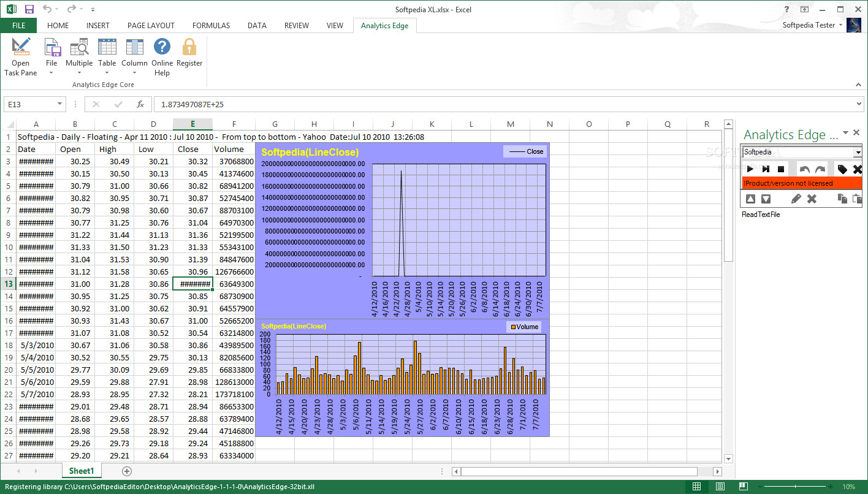Screen dimensions: 868x494
Task: Undo the last action in title bar
Action: click(x=47, y=9)
